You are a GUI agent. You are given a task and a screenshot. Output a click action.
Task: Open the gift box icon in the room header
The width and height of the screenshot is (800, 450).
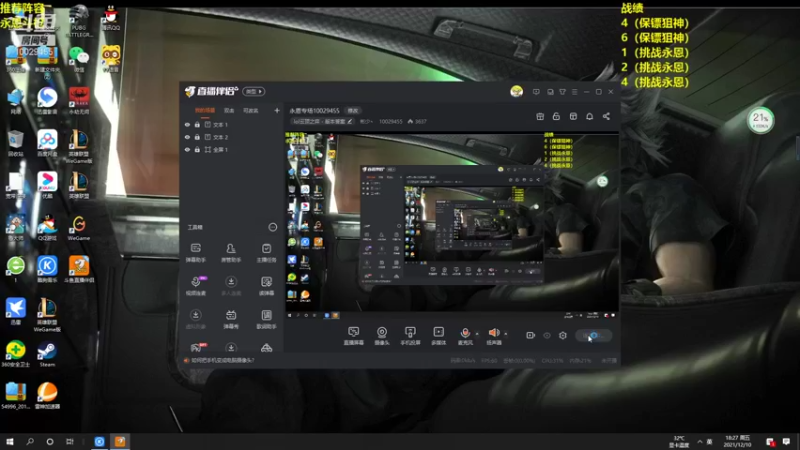click(x=540, y=116)
